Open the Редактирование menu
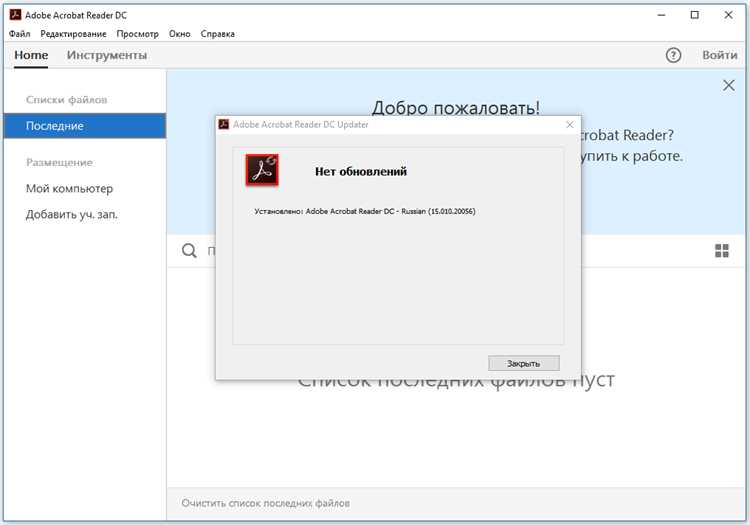The height and width of the screenshot is (525, 750). (x=73, y=34)
